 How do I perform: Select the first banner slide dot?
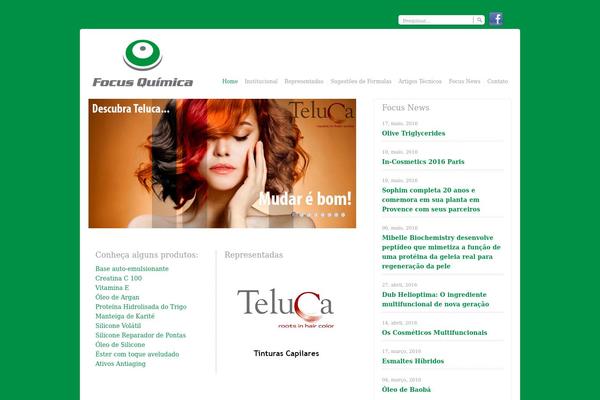pos(293,215)
